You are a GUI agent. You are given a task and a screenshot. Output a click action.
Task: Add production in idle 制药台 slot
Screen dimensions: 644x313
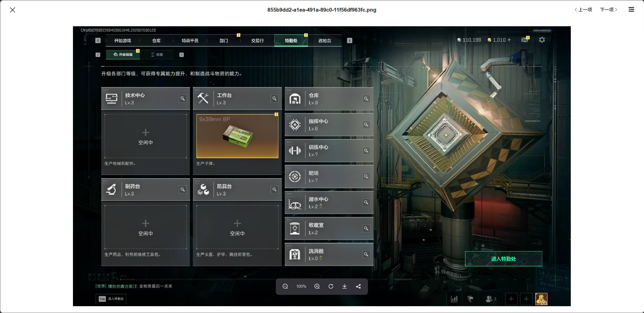[145, 227]
